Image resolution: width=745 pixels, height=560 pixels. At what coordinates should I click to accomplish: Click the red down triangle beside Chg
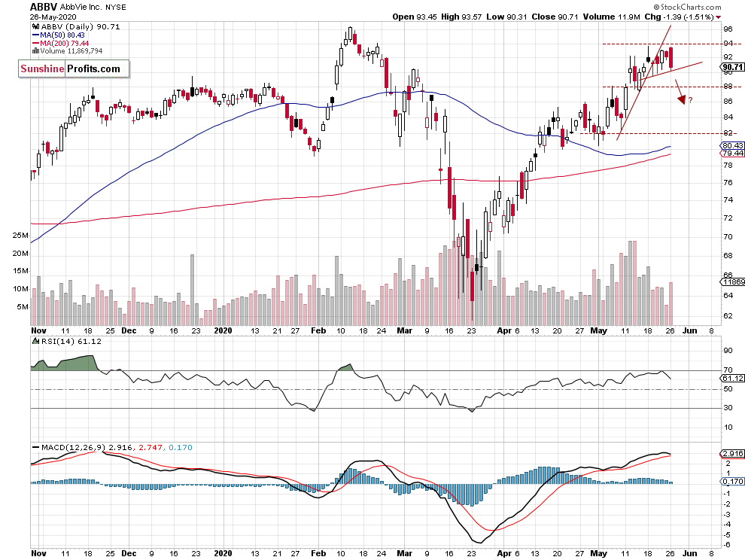click(718, 17)
